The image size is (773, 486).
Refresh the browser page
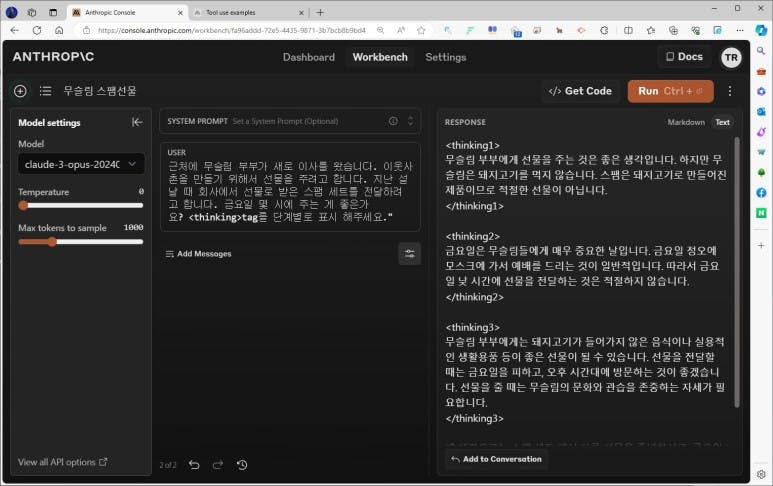[37, 31]
